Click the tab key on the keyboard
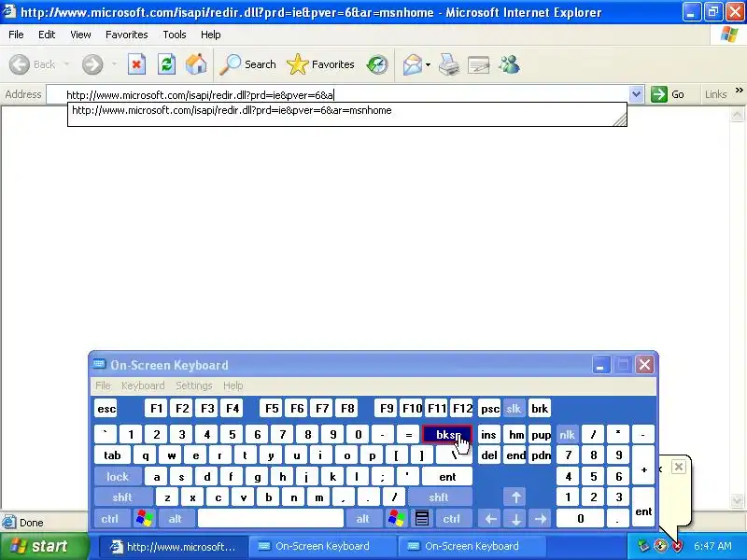This screenshot has width=747, height=560. 112,455
